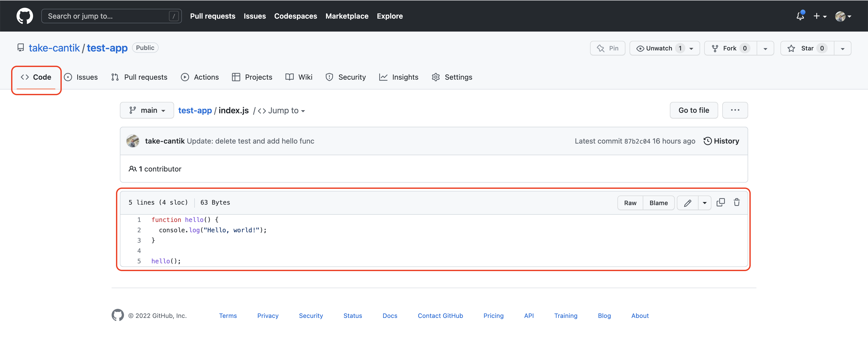Pin the repository with the Pin button
This screenshot has height=358, width=868.
pyautogui.click(x=608, y=48)
